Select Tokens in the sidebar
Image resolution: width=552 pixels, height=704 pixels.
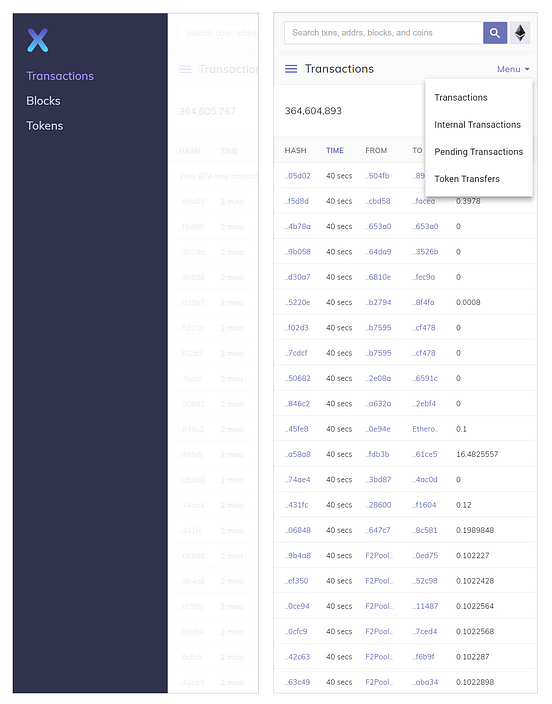(44, 126)
